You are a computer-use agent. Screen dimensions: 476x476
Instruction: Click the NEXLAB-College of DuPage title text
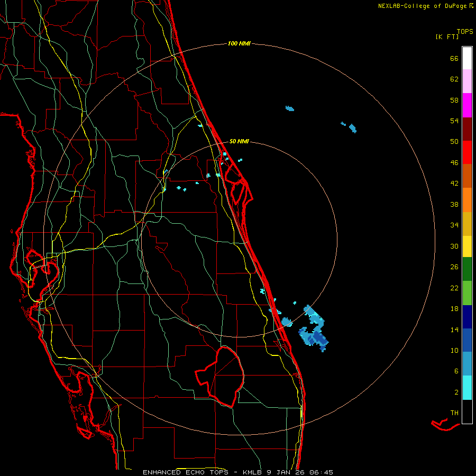tap(423, 6)
